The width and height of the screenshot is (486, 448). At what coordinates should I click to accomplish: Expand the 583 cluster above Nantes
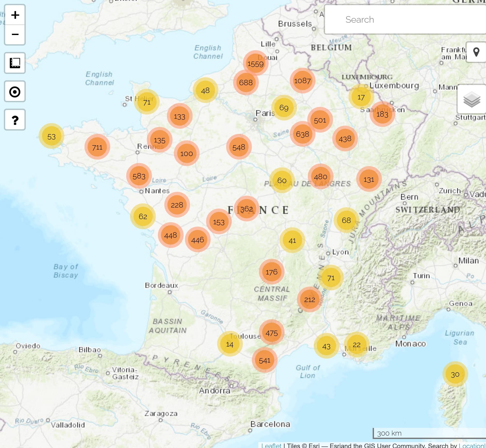click(139, 176)
